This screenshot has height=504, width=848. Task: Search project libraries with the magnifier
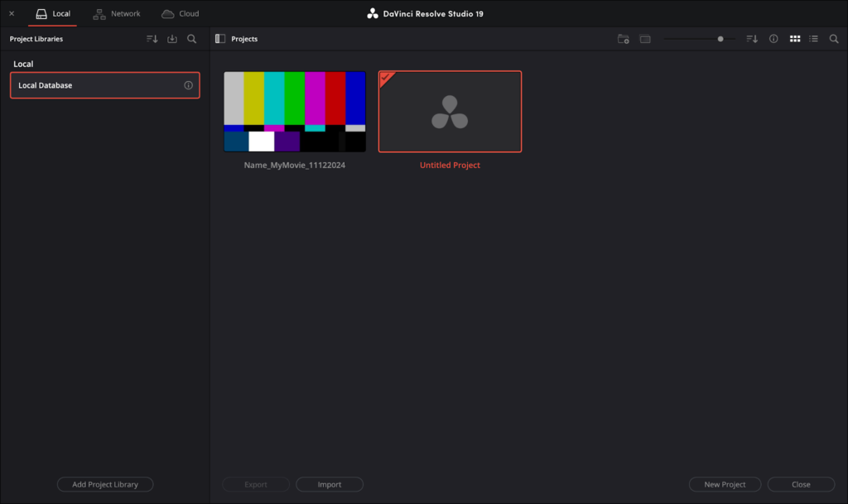191,39
